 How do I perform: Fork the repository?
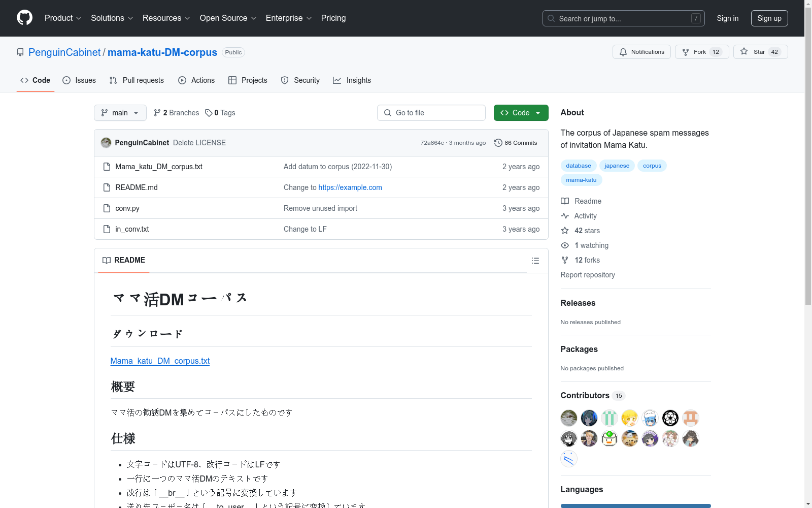tap(702, 52)
